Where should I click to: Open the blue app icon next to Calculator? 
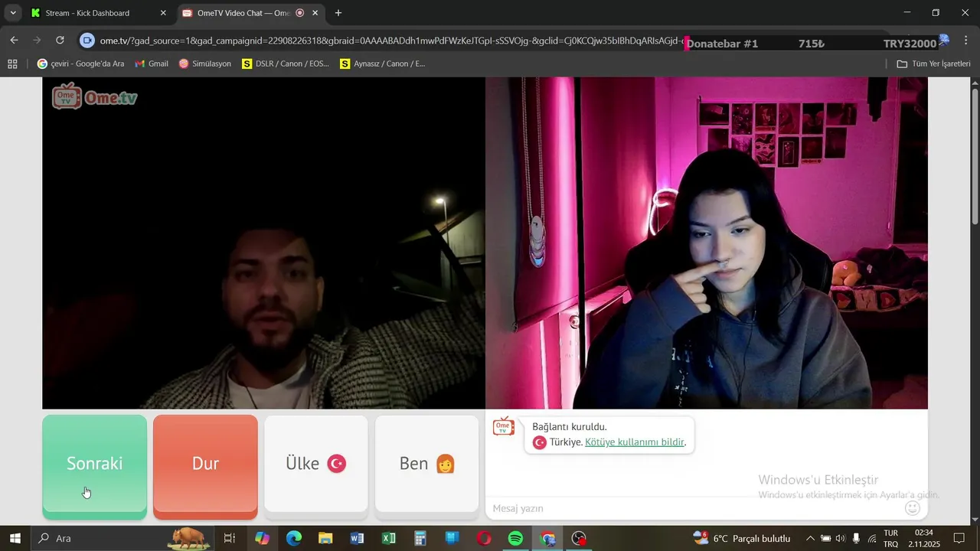[x=452, y=538]
